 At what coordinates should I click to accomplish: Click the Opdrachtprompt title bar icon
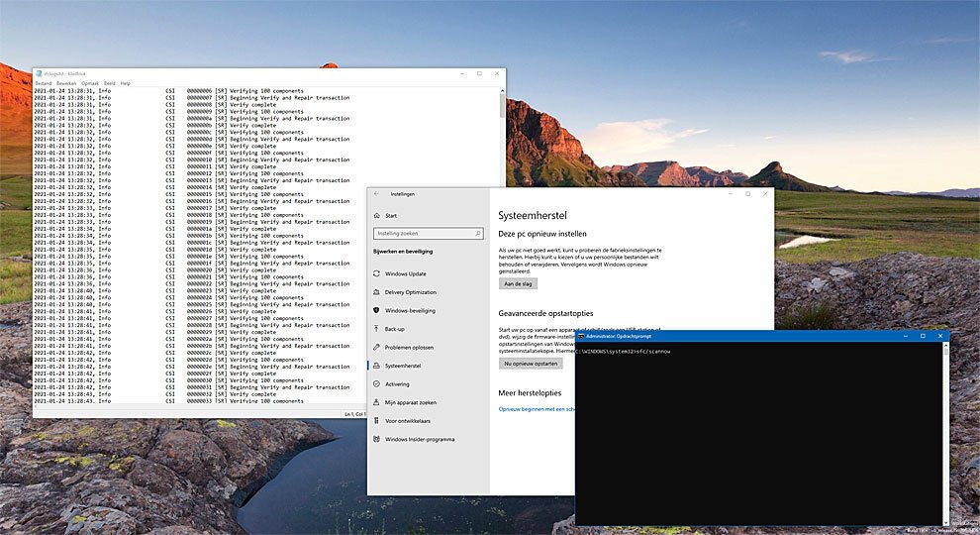tap(581, 336)
